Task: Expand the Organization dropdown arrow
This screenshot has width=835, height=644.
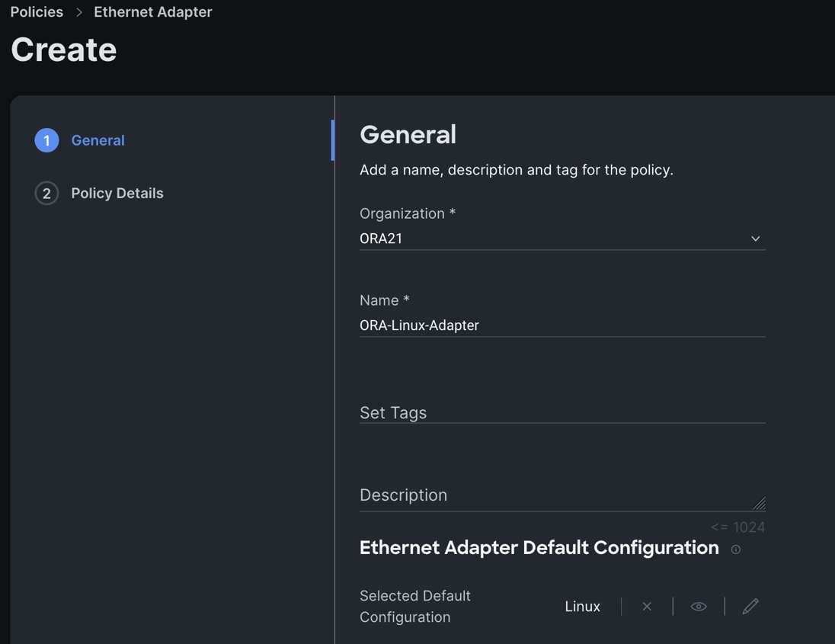Action: (755, 239)
